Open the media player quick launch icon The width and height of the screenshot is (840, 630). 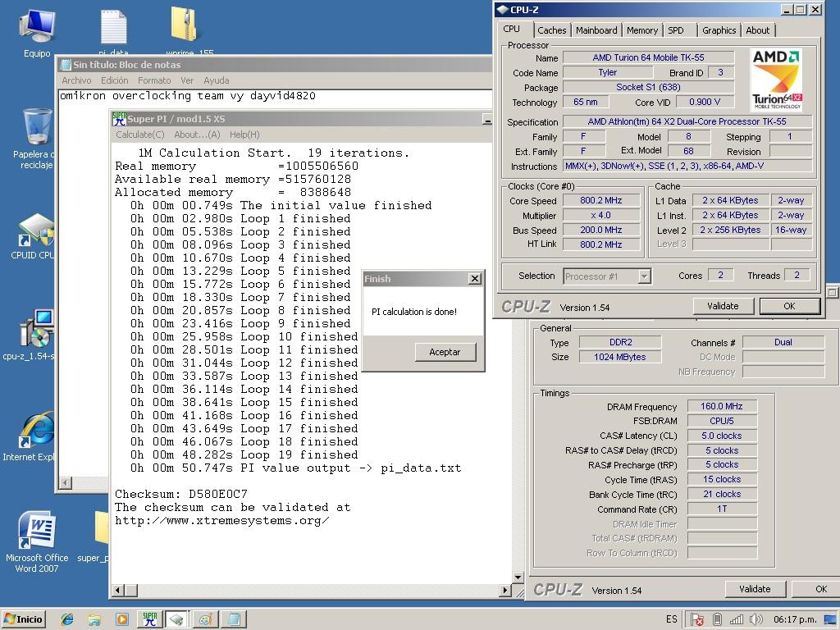[x=121, y=619]
